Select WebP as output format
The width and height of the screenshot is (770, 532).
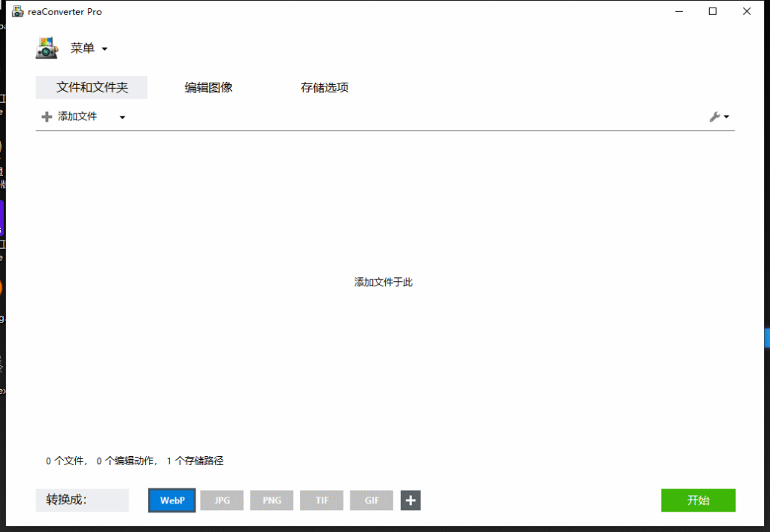pyautogui.click(x=172, y=500)
